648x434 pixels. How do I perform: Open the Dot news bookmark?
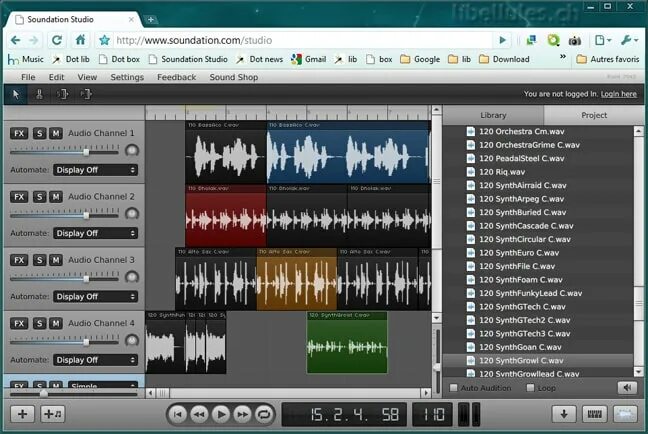point(259,59)
